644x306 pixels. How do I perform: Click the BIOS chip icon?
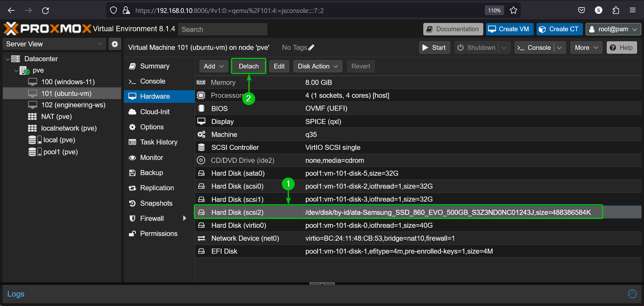point(201,108)
